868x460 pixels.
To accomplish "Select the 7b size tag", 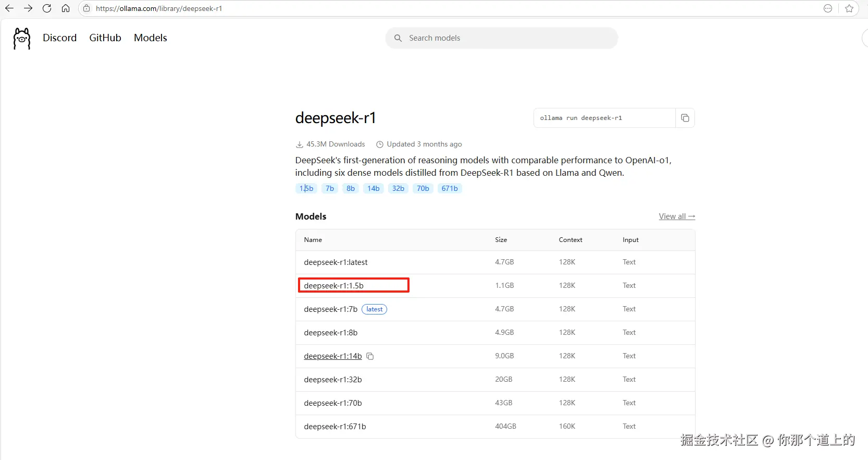I will 330,188.
